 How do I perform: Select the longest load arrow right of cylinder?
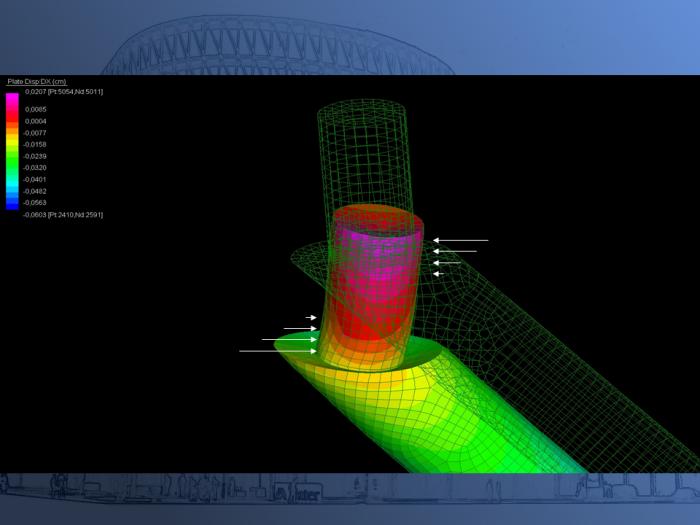461,240
